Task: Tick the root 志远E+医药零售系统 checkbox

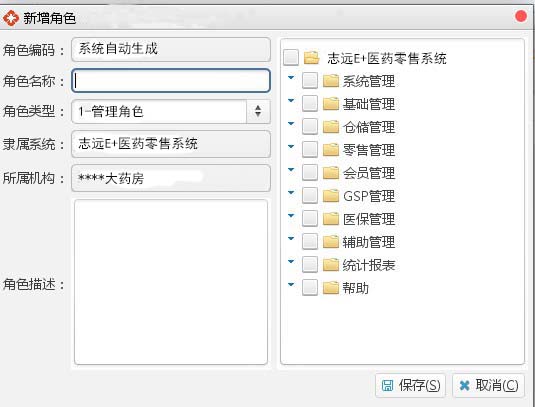Action: click(291, 58)
